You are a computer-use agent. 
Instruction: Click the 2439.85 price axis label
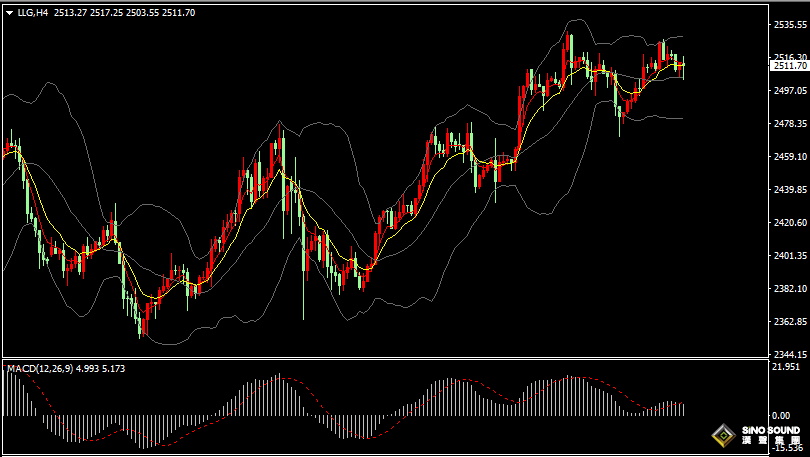coord(788,190)
